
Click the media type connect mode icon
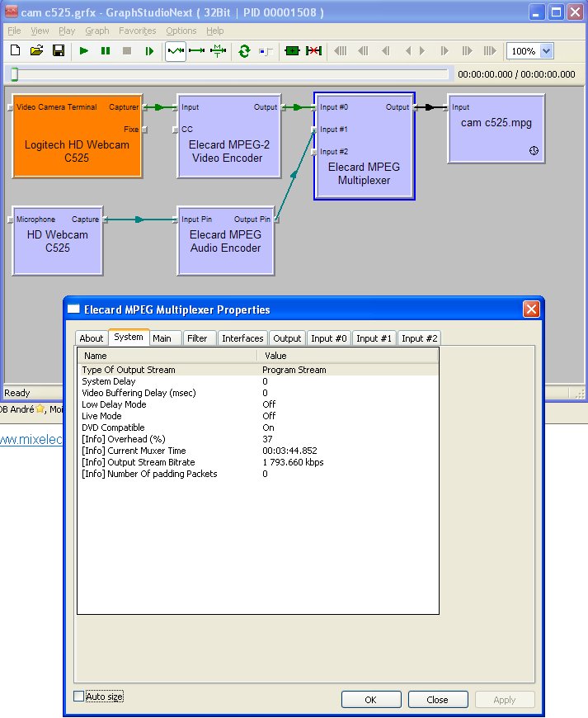click(x=218, y=51)
